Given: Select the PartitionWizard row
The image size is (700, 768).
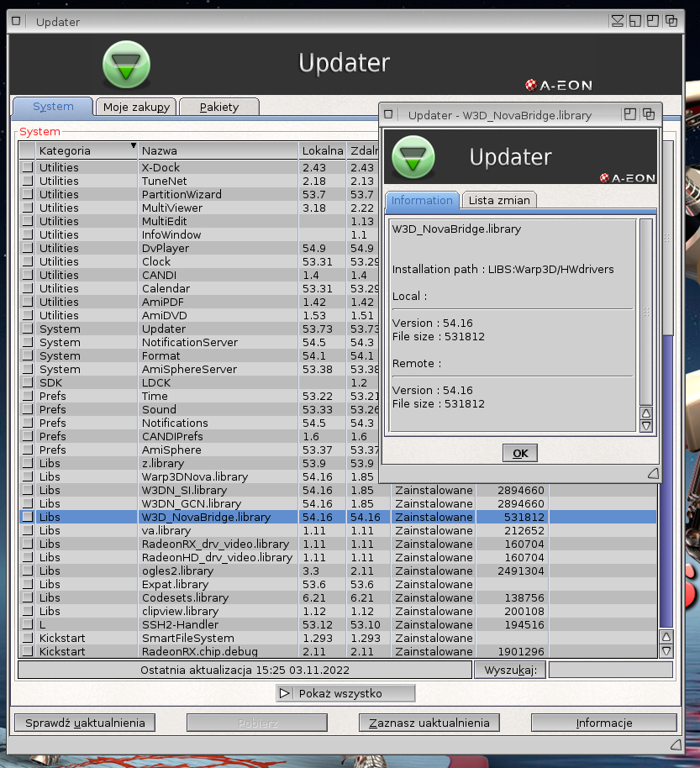Looking at the screenshot, I should pyautogui.click(x=199, y=194).
